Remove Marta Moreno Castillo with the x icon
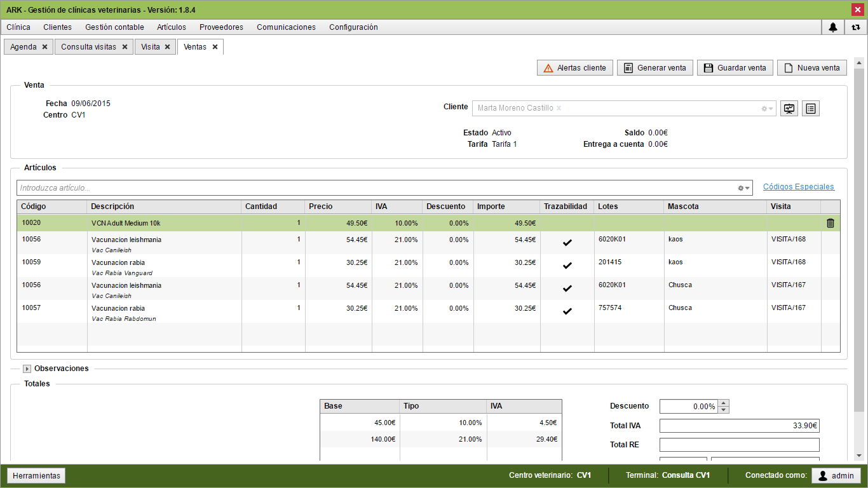The width and height of the screenshot is (868, 488). click(559, 108)
